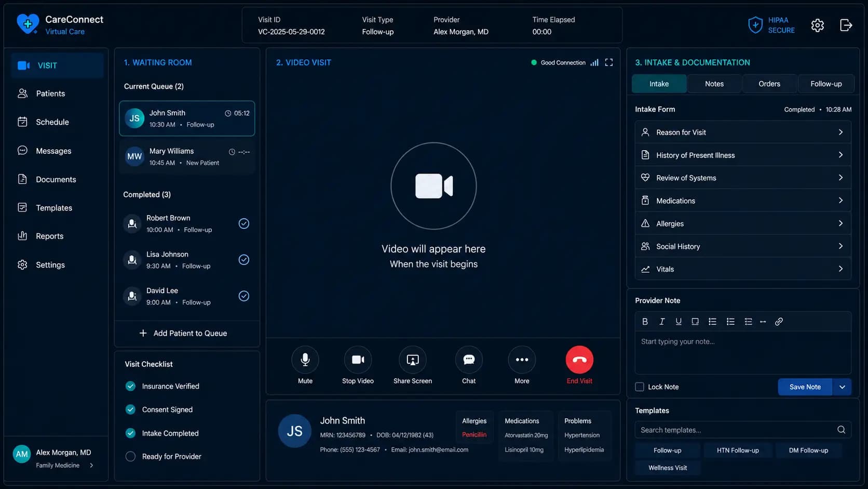Click in the Provider Note text area
Viewport: 868px width, 489px height.
[743, 352]
